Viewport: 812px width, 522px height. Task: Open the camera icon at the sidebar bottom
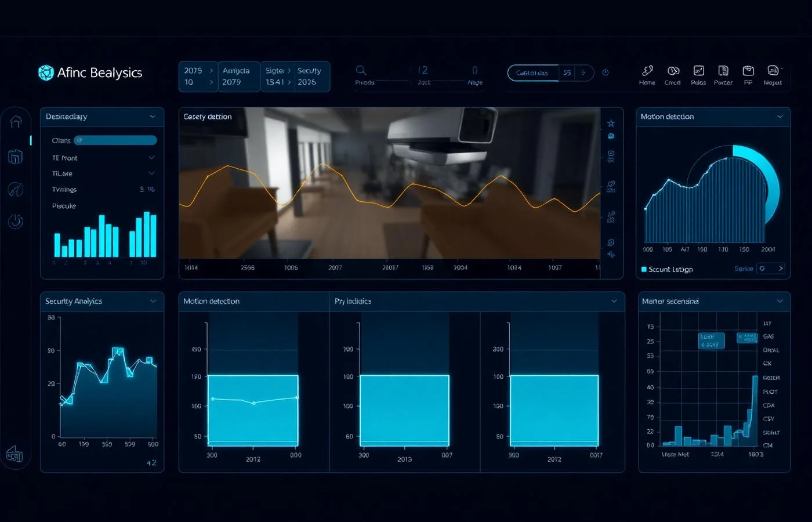tap(14, 455)
